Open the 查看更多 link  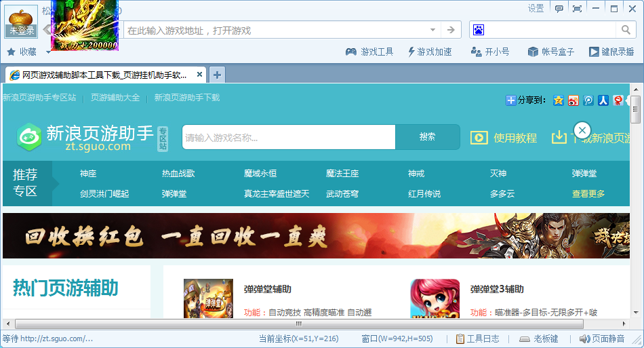pyautogui.click(x=588, y=193)
